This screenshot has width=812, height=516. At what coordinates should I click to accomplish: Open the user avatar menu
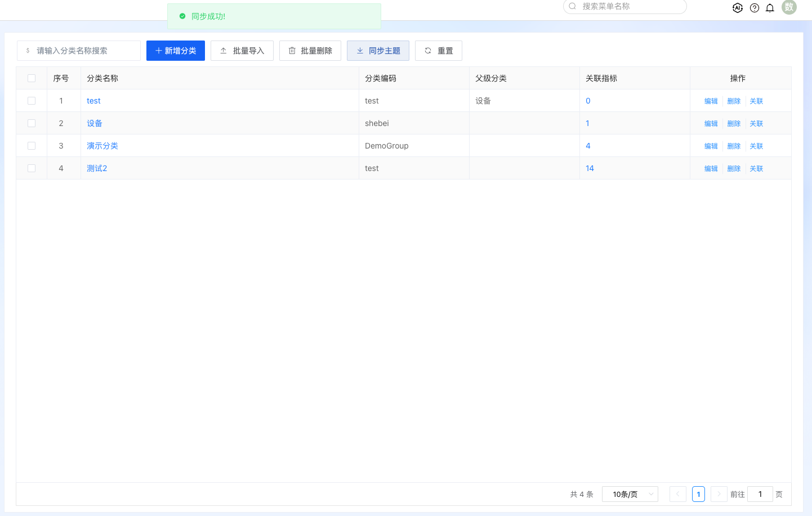click(x=789, y=7)
